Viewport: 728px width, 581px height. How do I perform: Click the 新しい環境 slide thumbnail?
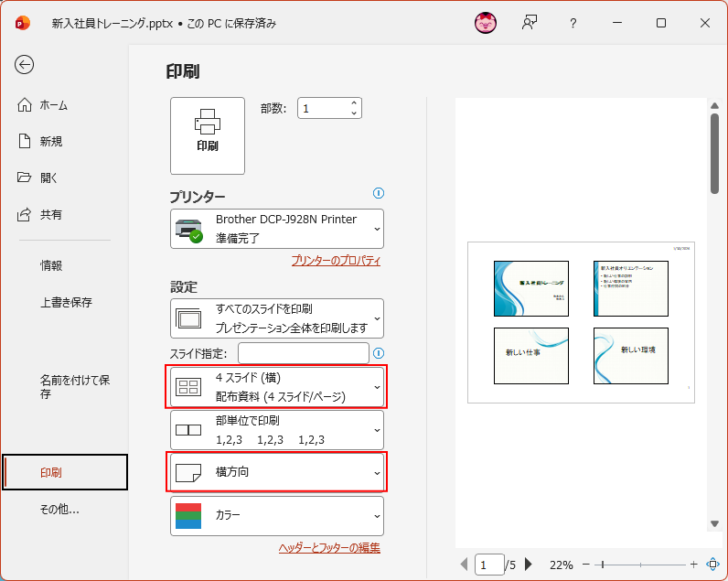point(631,356)
